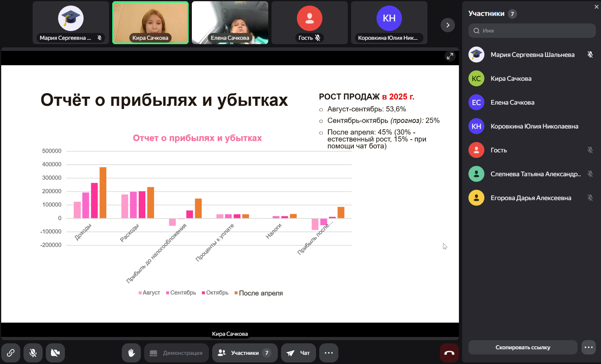Image resolution: width=601 pixels, height=364 pixels.
Task: Close the Участники side panel
Action: (596, 7)
